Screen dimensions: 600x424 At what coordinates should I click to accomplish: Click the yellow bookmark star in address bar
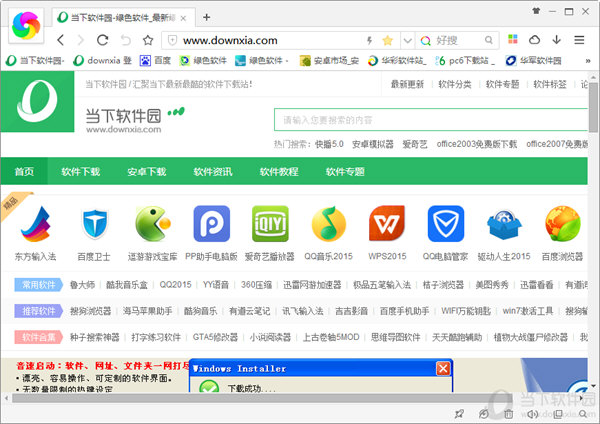click(x=387, y=40)
